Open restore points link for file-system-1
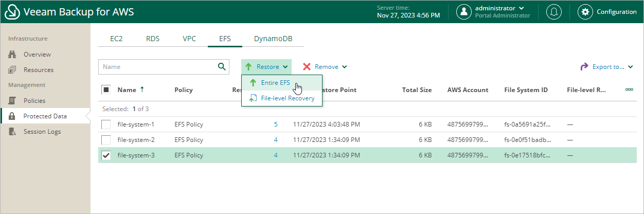Image resolution: width=644 pixels, height=214 pixels. [276, 124]
